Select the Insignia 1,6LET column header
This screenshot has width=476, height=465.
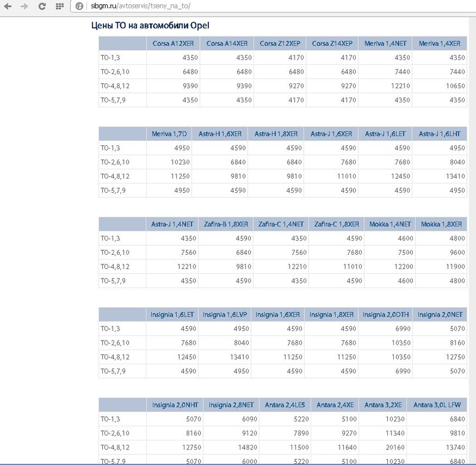click(172, 314)
